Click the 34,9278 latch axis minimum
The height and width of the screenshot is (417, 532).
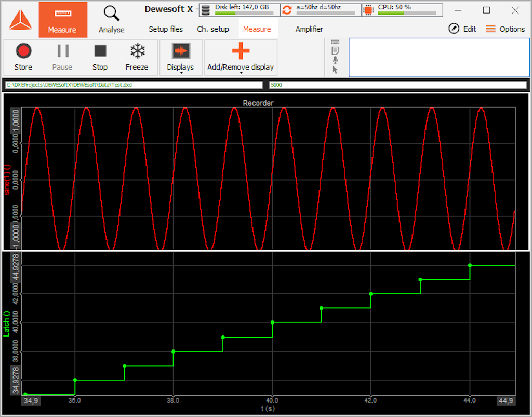(16, 380)
